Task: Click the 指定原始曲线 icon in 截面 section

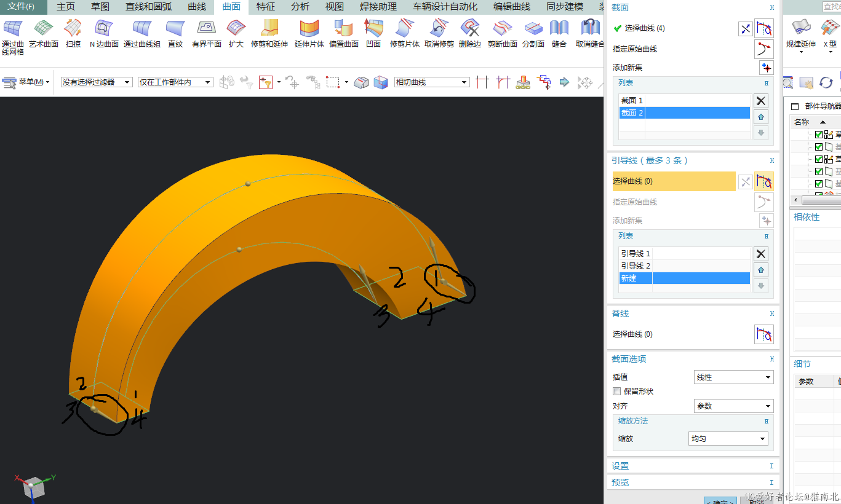Action: click(763, 49)
